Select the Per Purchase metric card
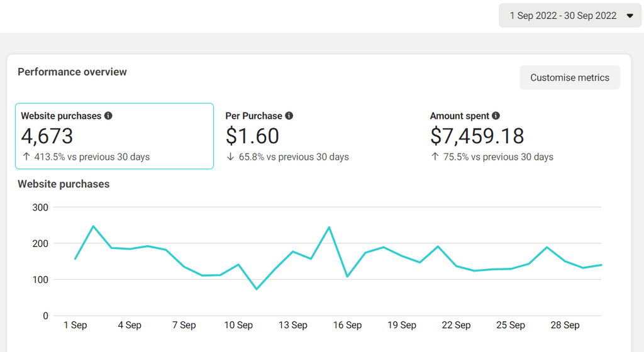 pos(319,136)
